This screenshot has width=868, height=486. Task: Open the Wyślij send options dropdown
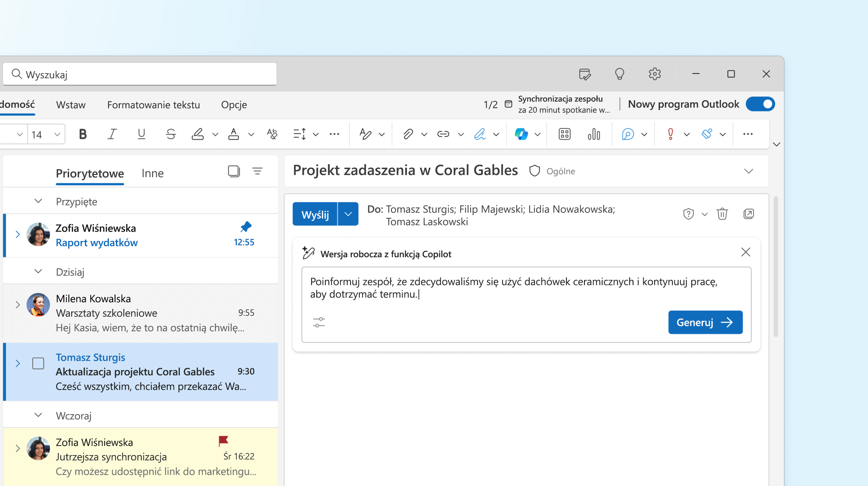click(348, 214)
